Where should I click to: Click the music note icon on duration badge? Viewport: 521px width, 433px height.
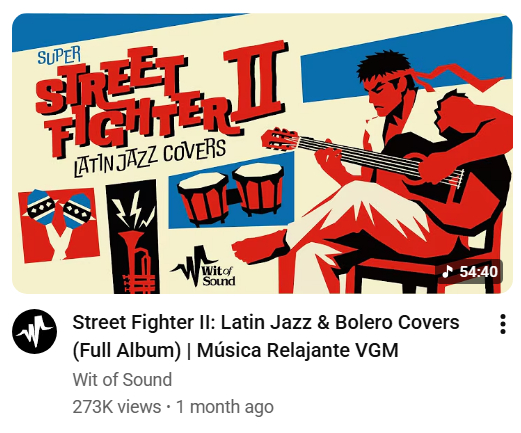[x=447, y=271]
